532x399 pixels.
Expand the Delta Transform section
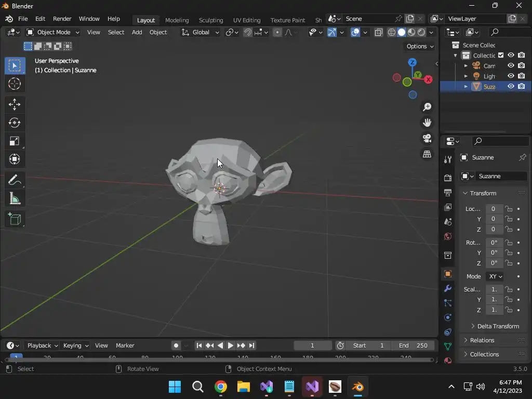click(495, 326)
